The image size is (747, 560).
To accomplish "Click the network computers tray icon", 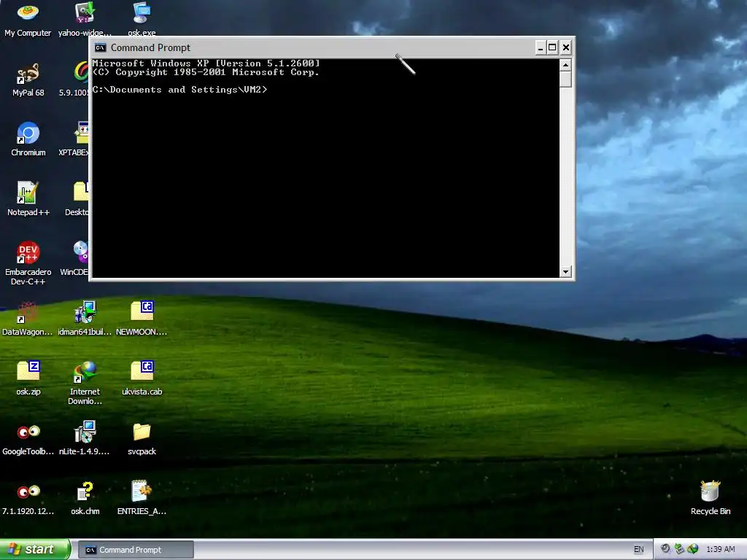I will pos(679,549).
